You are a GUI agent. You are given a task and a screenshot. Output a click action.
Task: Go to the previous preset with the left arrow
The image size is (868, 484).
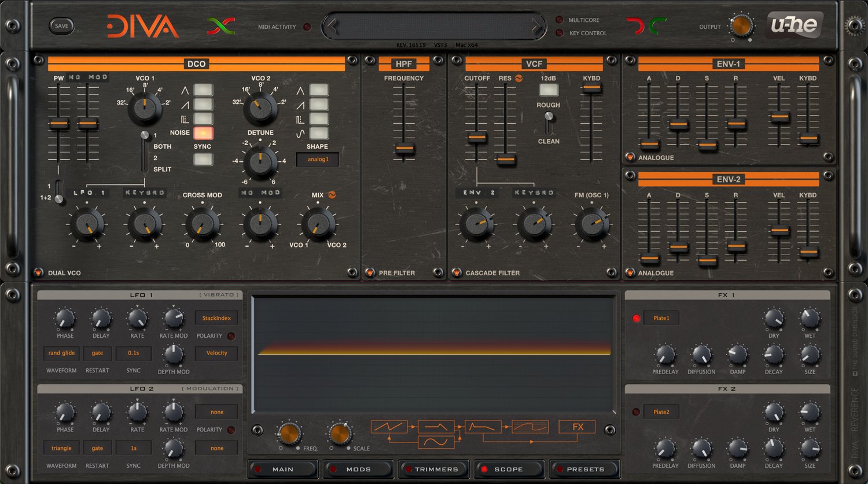click(x=333, y=26)
